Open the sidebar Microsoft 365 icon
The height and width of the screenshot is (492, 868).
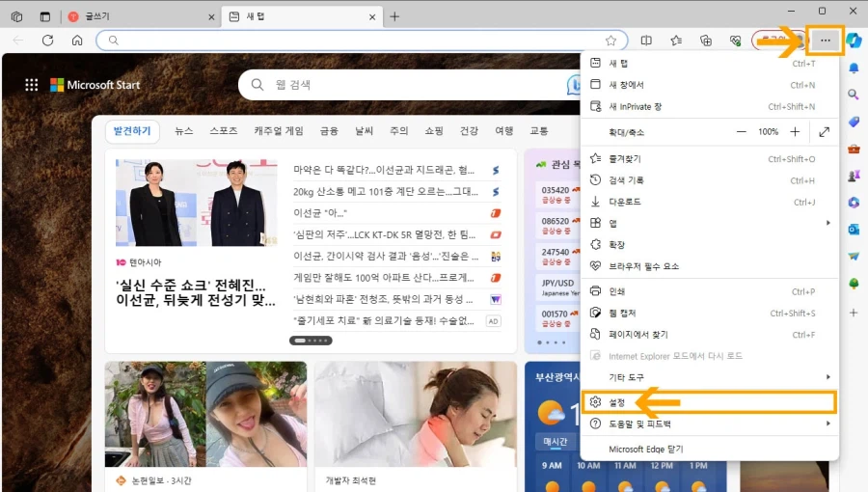854,203
